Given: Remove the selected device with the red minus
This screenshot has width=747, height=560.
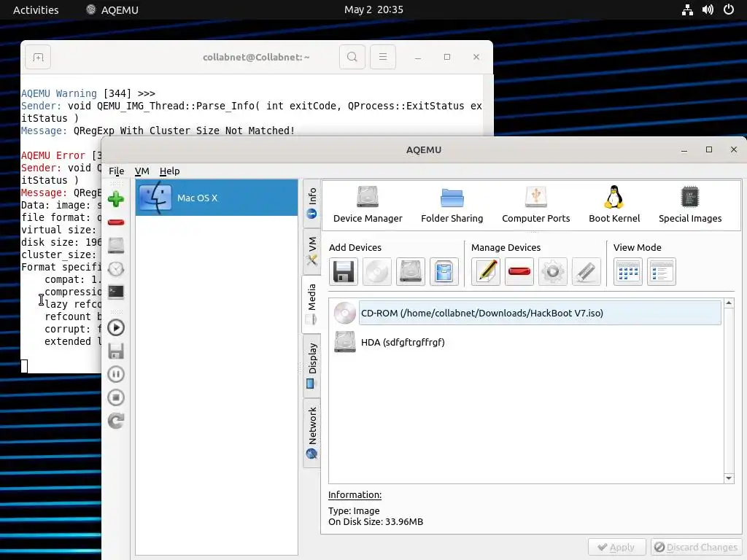Looking at the screenshot, I should (x=519, y=272).
